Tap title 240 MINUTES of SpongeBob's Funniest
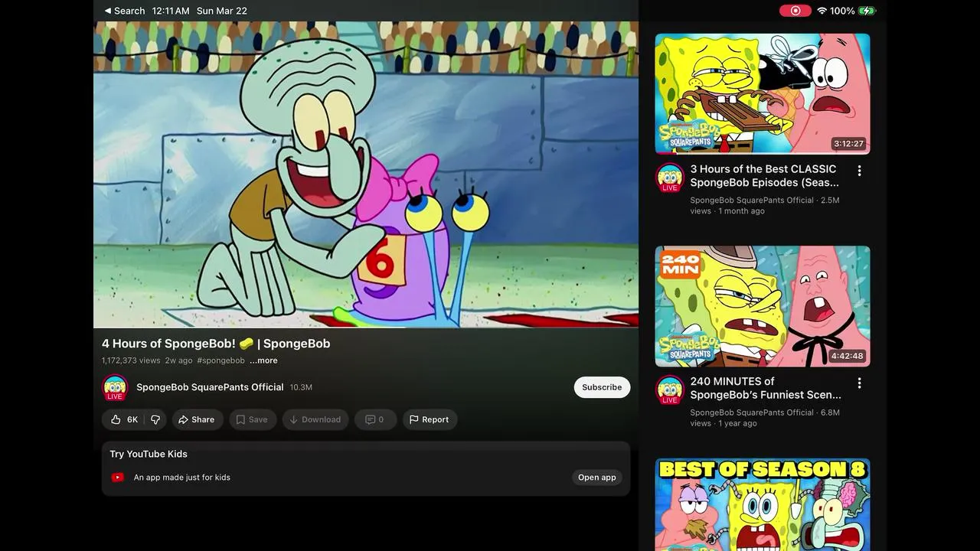This screenshot has height=551, width=980. point(766,388)
